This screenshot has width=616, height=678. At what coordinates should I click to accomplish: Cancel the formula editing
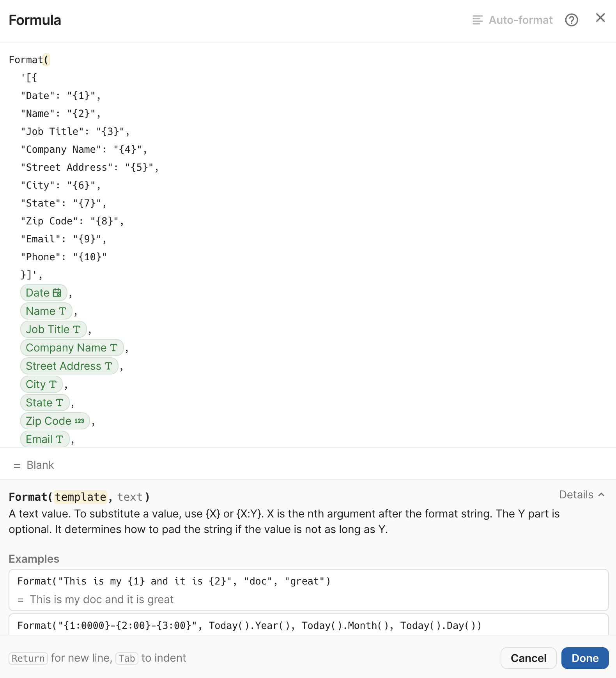528,658
